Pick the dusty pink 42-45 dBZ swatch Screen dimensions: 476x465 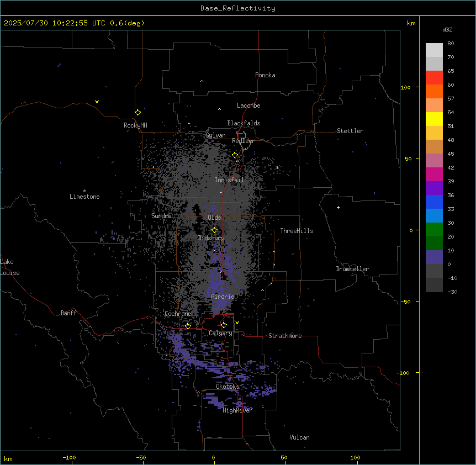(x=434, y=161)
